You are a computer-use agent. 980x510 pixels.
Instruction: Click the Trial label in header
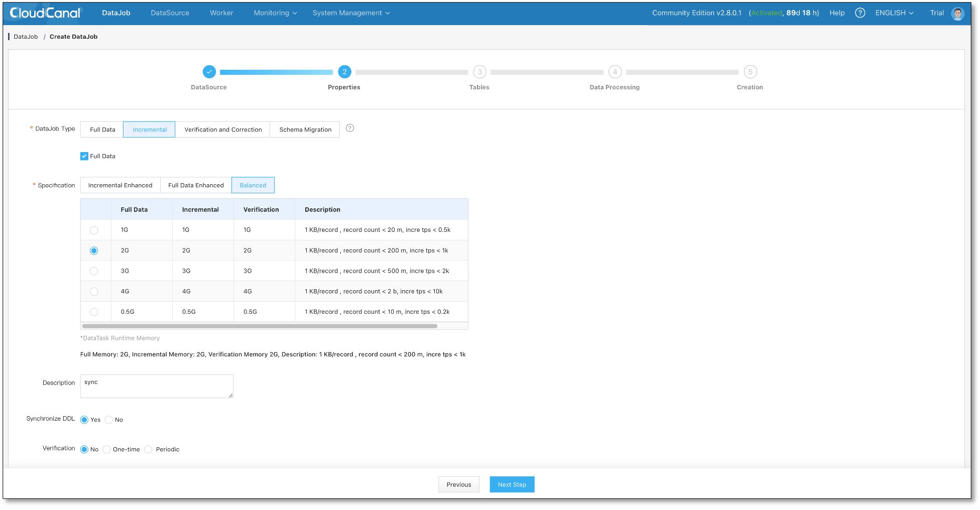coord(937,13)
